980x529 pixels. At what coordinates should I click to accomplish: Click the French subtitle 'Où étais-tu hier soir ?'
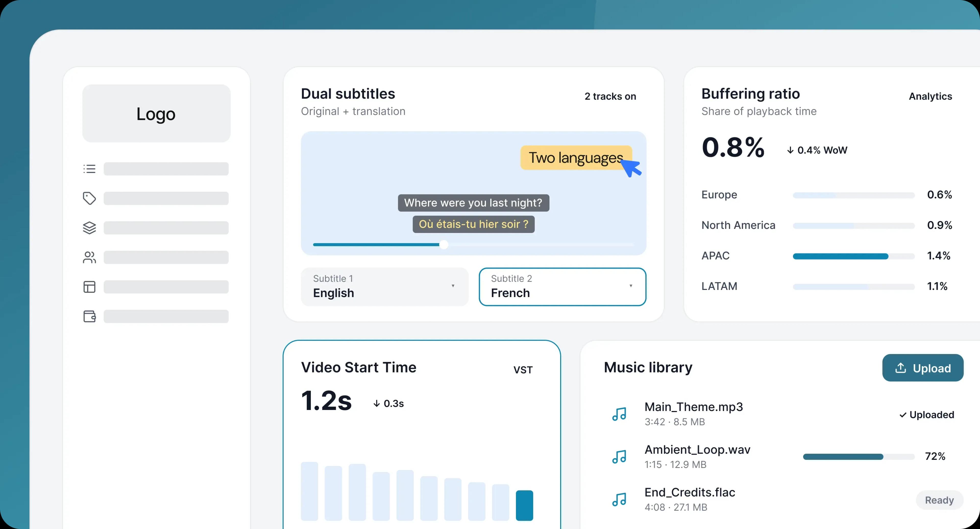[473, 224]
